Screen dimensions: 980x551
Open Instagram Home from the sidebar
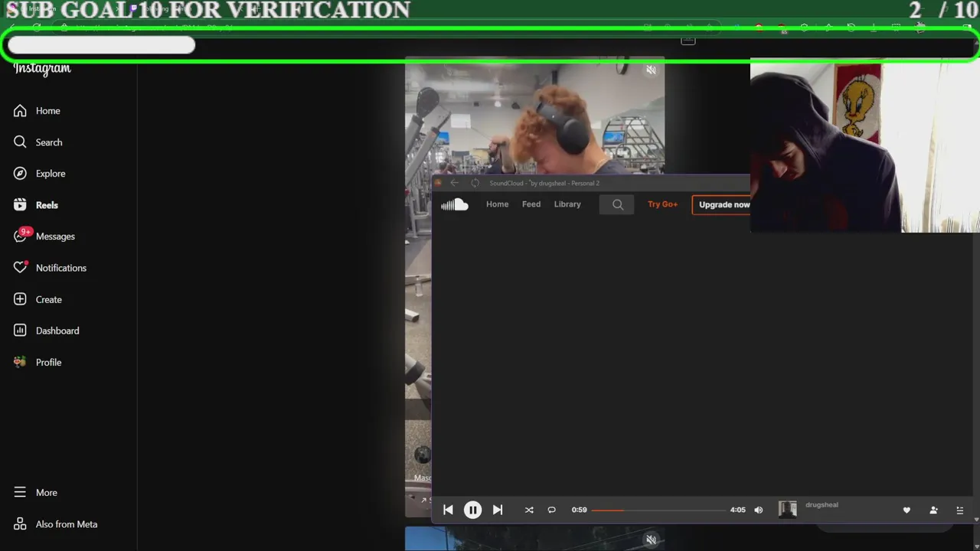37,111
